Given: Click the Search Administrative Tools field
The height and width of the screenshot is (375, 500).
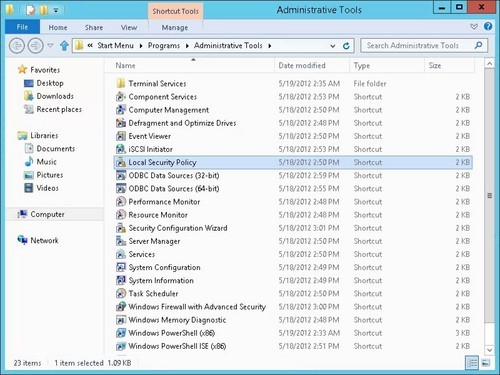Looking at the screenshot, I should click(424, 45).
